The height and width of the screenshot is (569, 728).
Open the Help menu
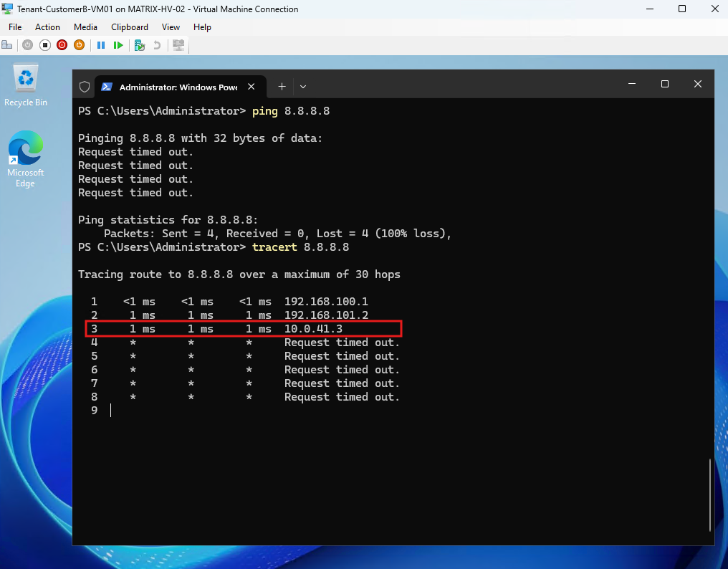tap(203, 27)
